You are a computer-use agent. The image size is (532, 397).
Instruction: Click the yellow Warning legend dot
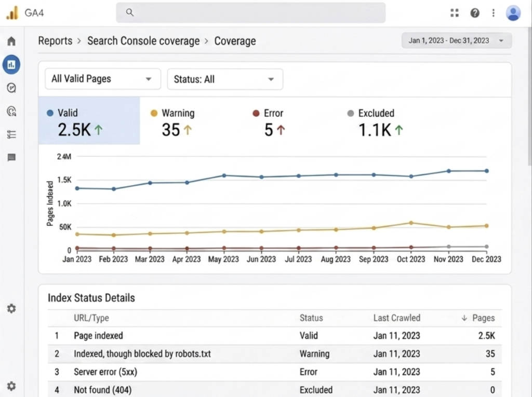[x=154, y=113]
